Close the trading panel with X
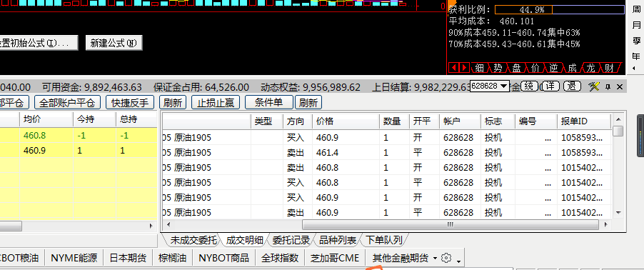The height and width of the screenshot is (270, 644). pyautogui.click(x=620, y=86)
